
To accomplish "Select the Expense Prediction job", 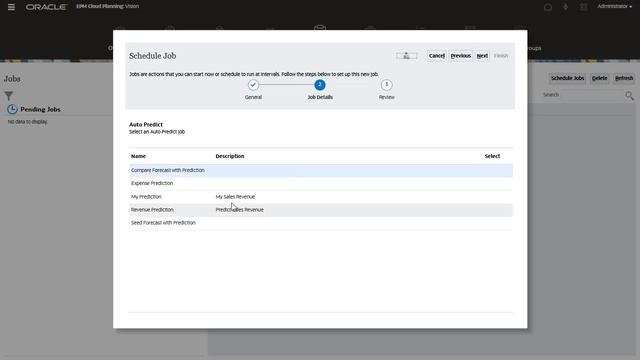I will click(x=321, y=183).
